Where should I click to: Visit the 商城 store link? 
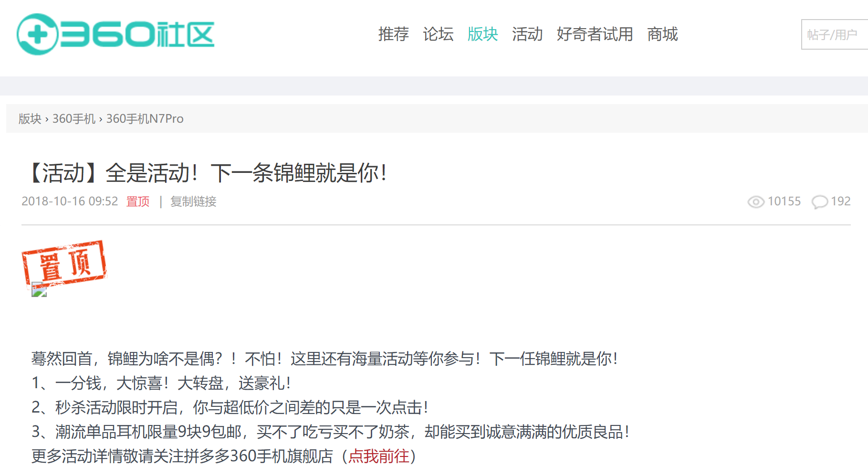click(x=662, y=34)
